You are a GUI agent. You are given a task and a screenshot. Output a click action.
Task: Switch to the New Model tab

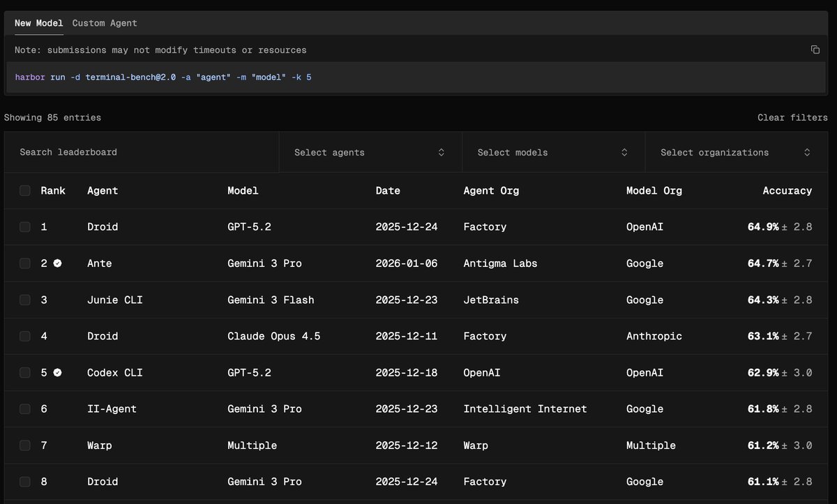[x=39, y=23]
